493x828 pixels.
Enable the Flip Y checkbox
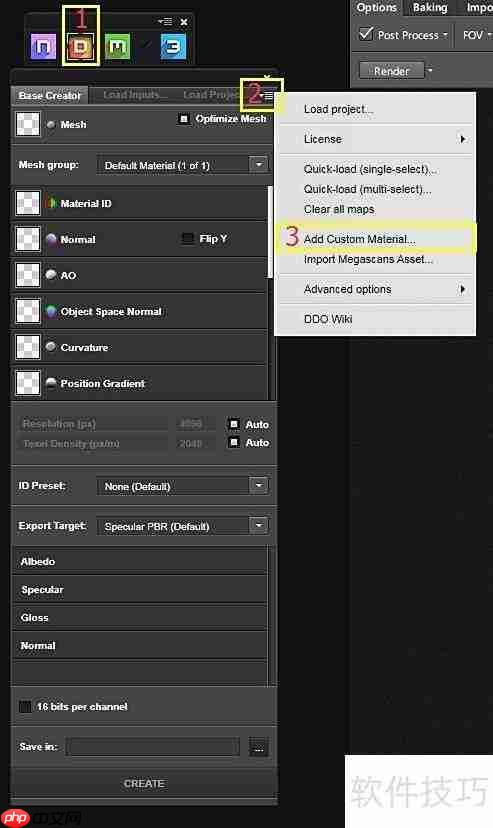coord(187,239)
